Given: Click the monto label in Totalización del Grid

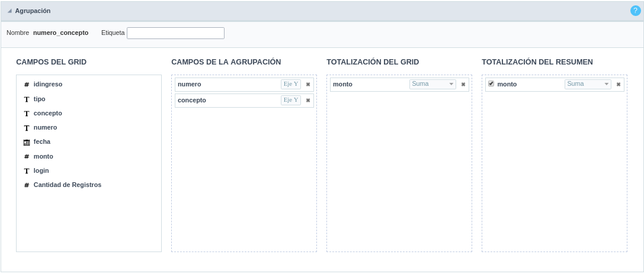Looking at the screenshot, I should click(x=342, y=84).
